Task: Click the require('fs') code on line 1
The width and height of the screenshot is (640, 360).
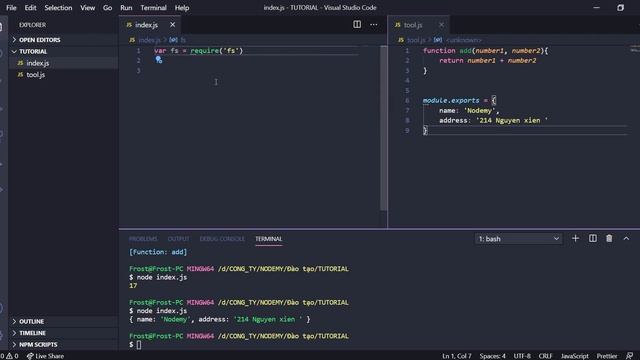Action: (x=216, y=51)
